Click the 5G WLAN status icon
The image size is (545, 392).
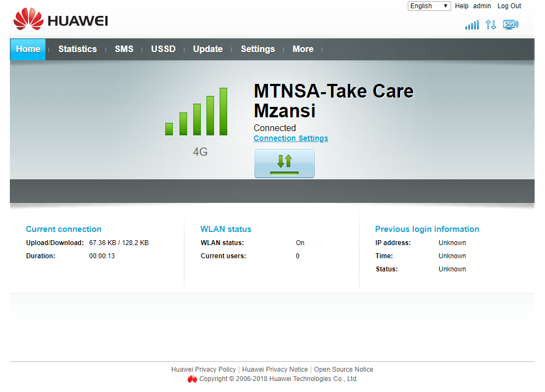(x=510, y=25)
